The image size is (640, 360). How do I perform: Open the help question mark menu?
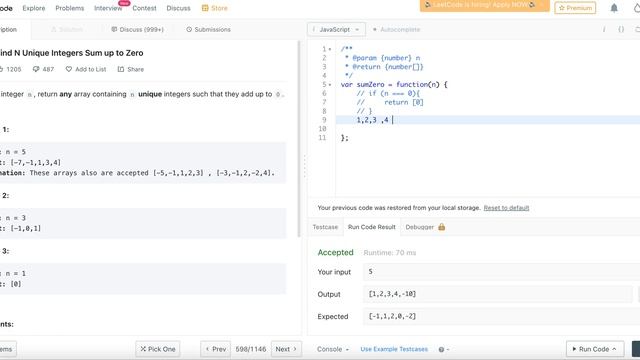(x=444, y=349)
